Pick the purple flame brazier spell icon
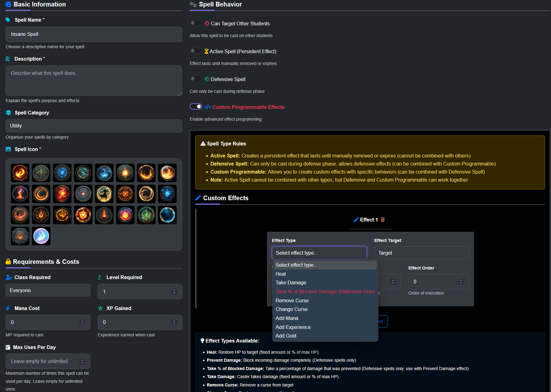 [x=20, y=194]
